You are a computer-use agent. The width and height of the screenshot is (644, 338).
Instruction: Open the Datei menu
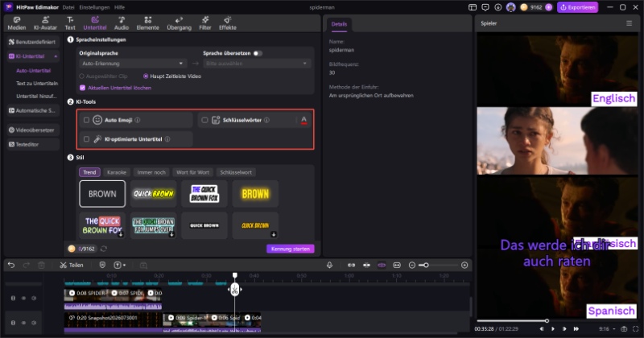coord(68,7)
